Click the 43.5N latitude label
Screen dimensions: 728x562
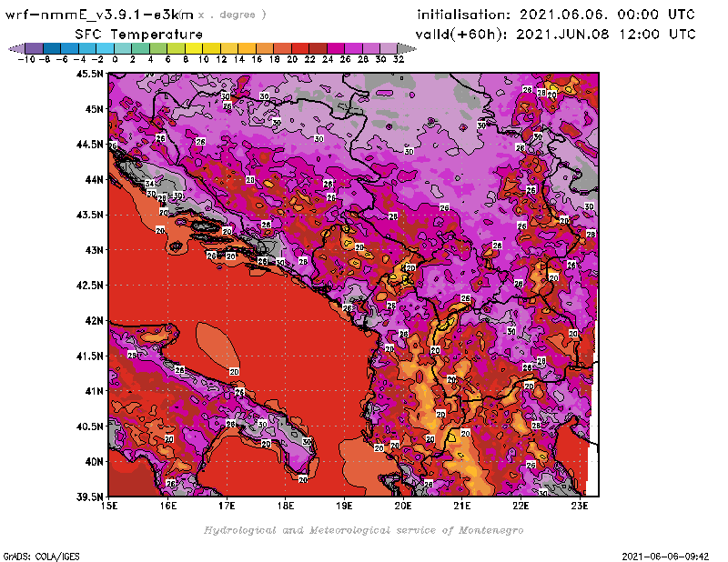pyautogui.click(x=89, y=215)
